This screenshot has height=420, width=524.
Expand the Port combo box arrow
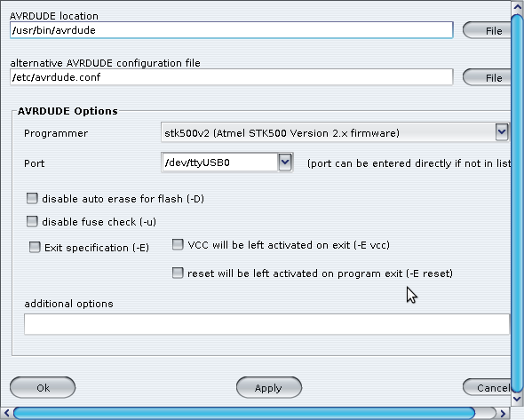coord(285,162)
